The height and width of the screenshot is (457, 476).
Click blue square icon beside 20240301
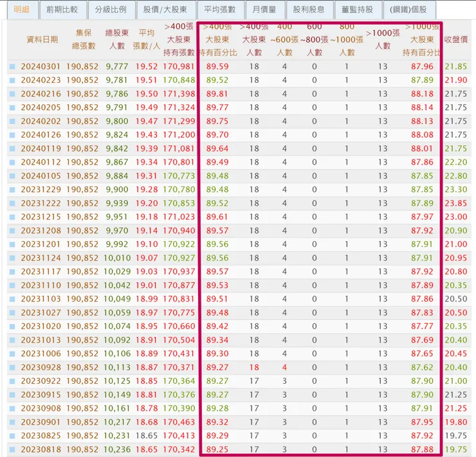(x=12, y=67)
